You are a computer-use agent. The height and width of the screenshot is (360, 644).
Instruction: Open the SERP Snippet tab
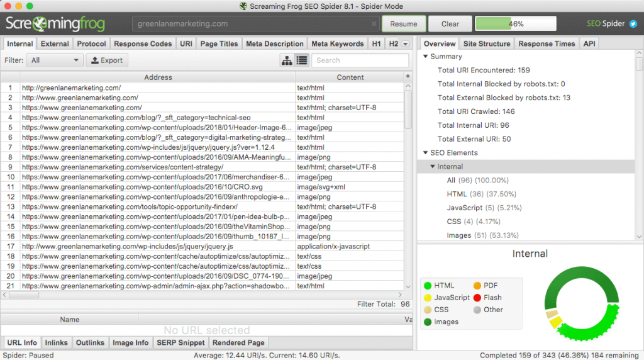point(180,343)
